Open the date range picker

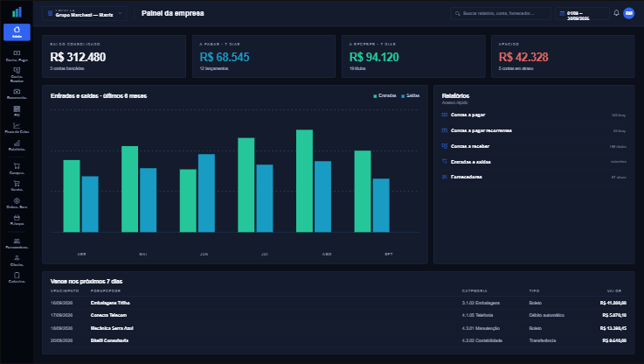pos(582,14)
